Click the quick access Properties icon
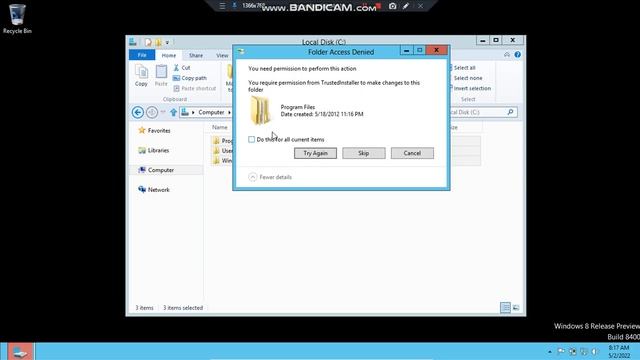The height and width of the screenshot is (360, 640). pyautogui.click(x=148, y=42)
